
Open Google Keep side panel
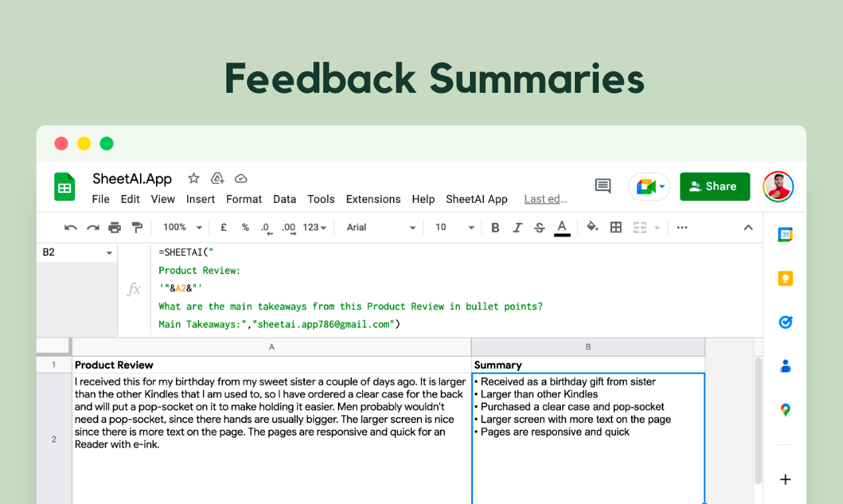pyautogui.click(x=785, y=279)
